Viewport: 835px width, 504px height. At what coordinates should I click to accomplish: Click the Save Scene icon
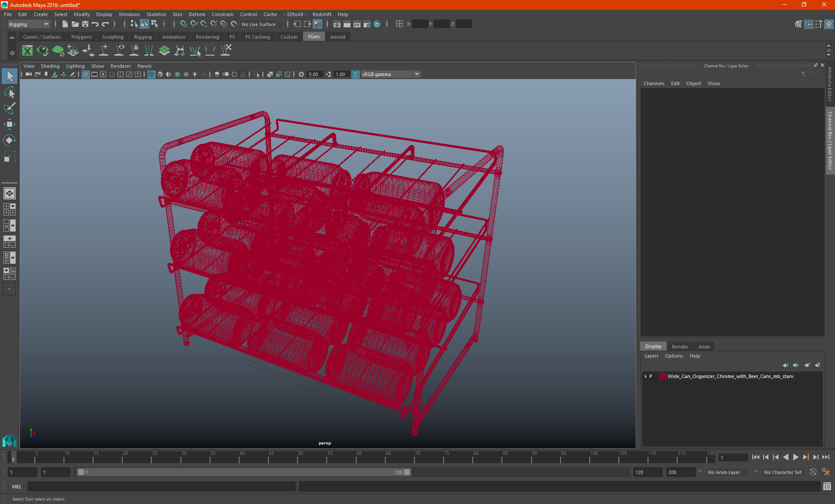pos(85,24)
